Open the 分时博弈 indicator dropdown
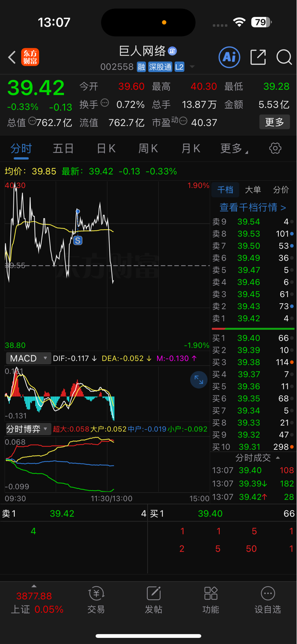297x644 pixels. [29, 429]
